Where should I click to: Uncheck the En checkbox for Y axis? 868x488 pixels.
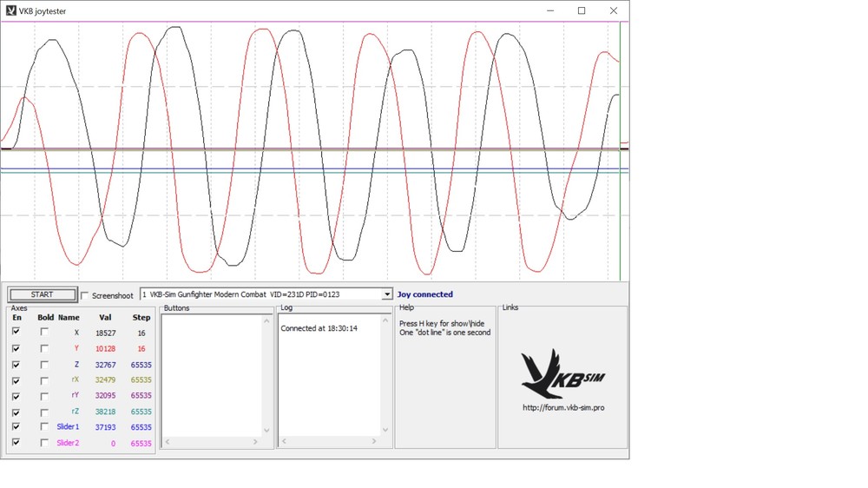pyautogui.click(x=16, y=348)
